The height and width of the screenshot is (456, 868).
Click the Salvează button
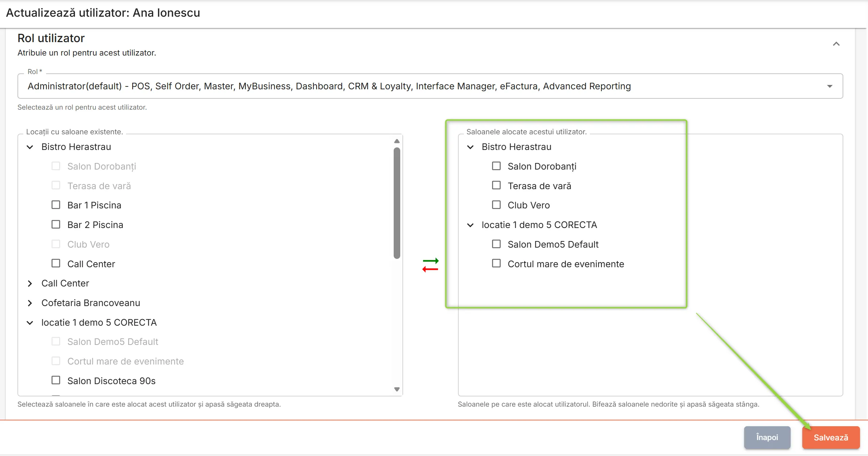coord(831,437)
